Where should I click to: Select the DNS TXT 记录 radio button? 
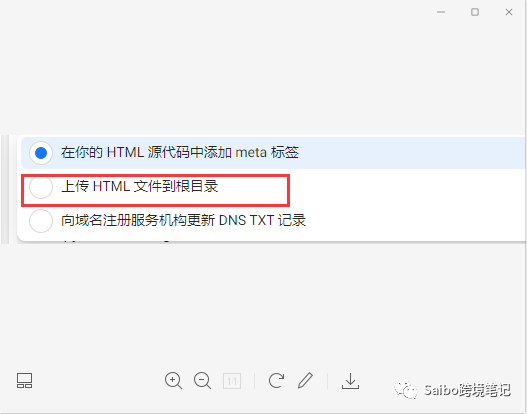41,221
